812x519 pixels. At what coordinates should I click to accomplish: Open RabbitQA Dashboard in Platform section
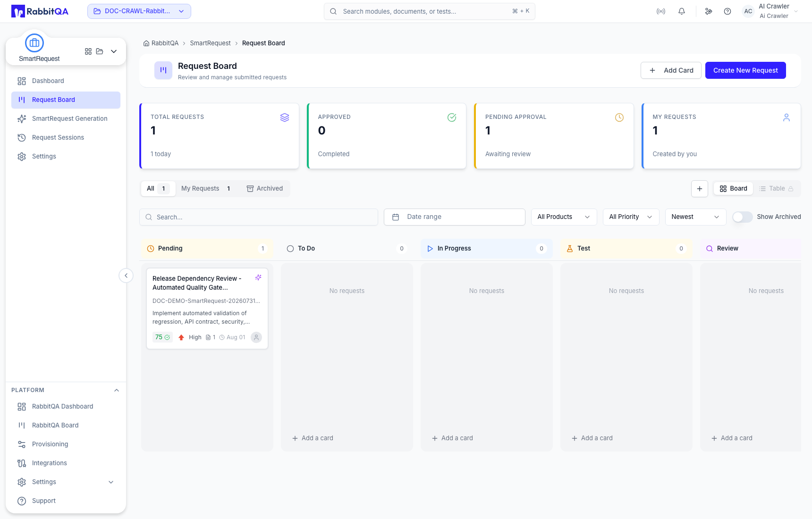(x=66, y=407)
